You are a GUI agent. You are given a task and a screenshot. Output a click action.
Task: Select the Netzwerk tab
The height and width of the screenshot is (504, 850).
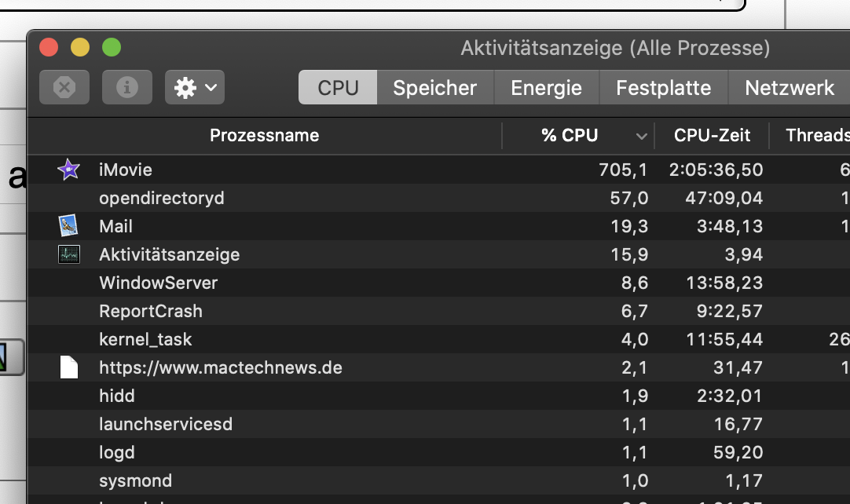coord(790,87)
